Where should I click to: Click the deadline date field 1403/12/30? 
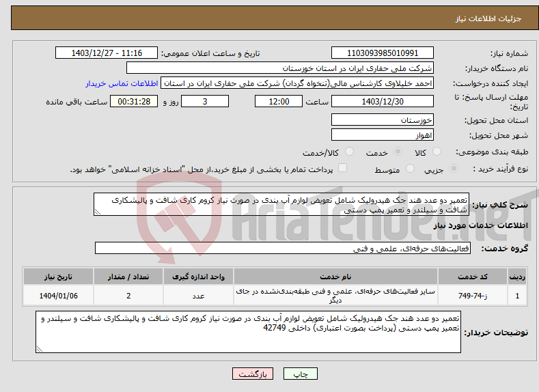pyautogui.click(x=383, y=101)
